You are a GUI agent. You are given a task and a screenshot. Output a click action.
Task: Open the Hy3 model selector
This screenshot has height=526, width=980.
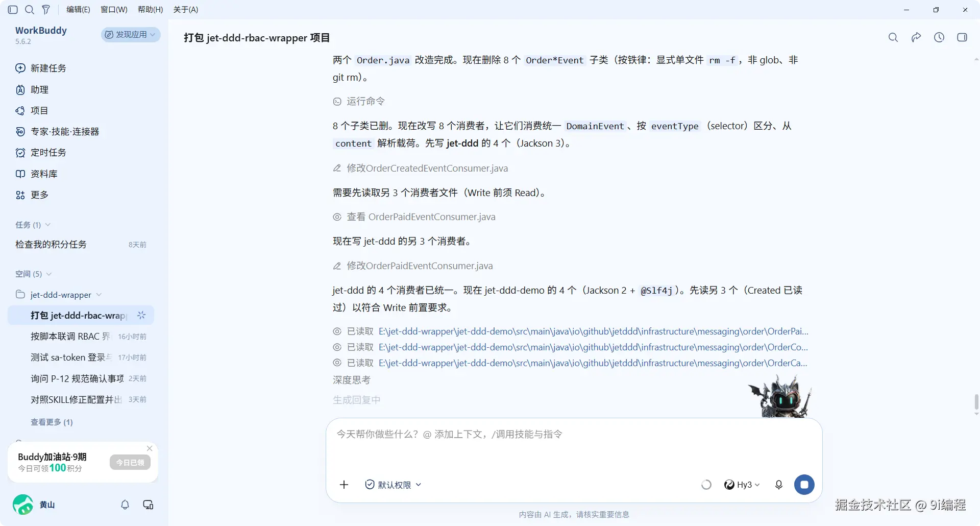[742, 485]
